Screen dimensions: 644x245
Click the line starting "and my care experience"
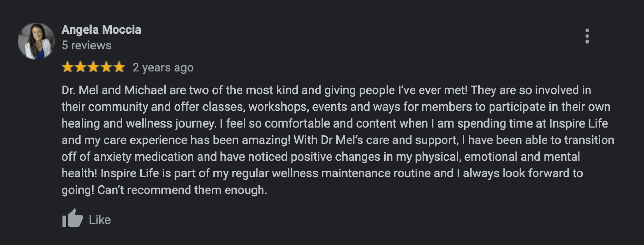click(x=337, y=140)
